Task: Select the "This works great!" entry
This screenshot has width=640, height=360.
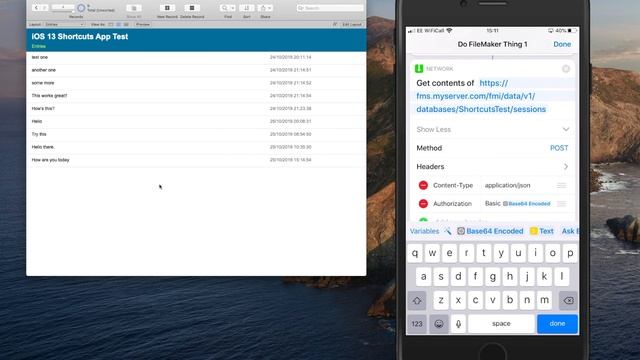Action: point(196,96)
